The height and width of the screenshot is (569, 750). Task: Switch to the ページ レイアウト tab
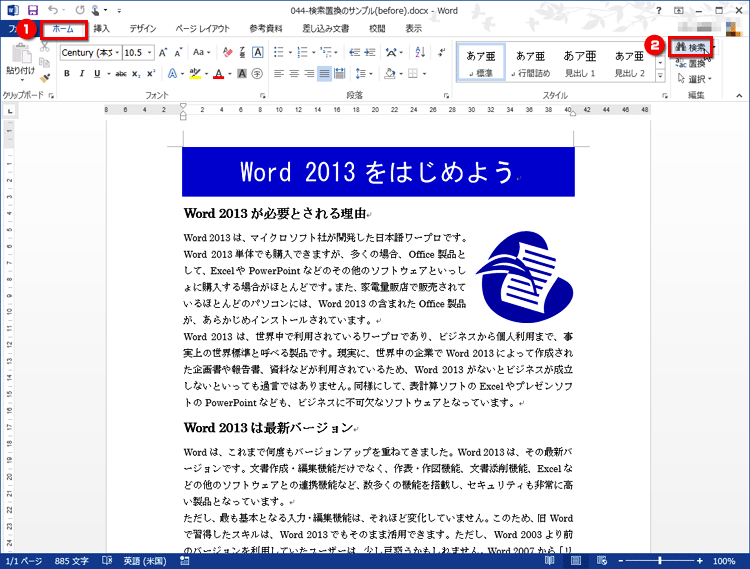[202, 29]
